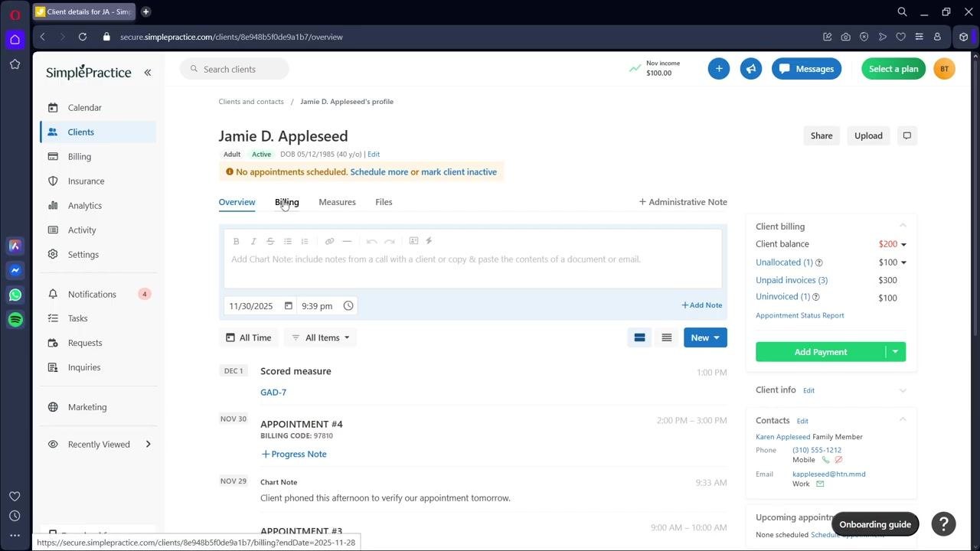Image resolution: width=980 pixels, height=551 pixels.
Task: Click the redo icon in note toolbar
Action: 390,241
